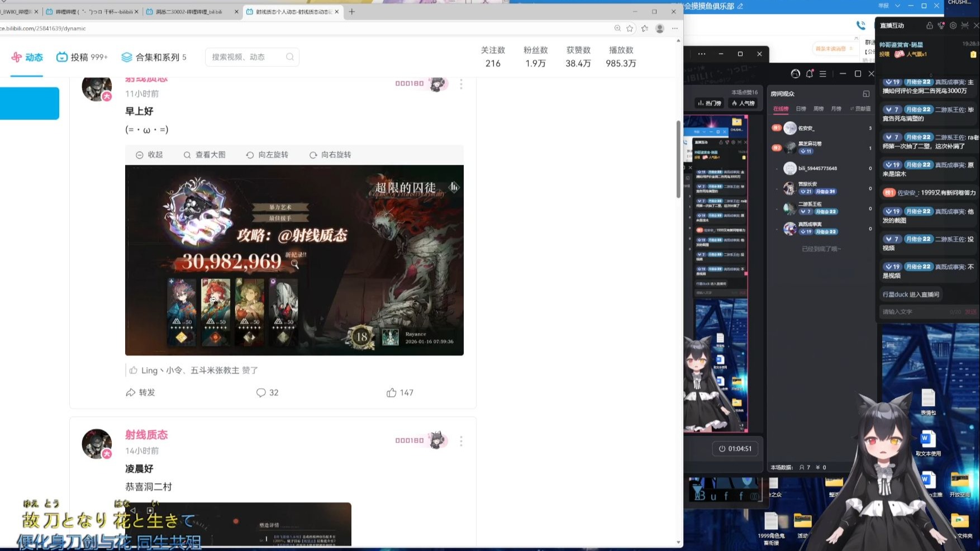Viewport: 980px width, 551px height.
Task: Like the 早上好 post with 147 likes
Action: point(399,393)
